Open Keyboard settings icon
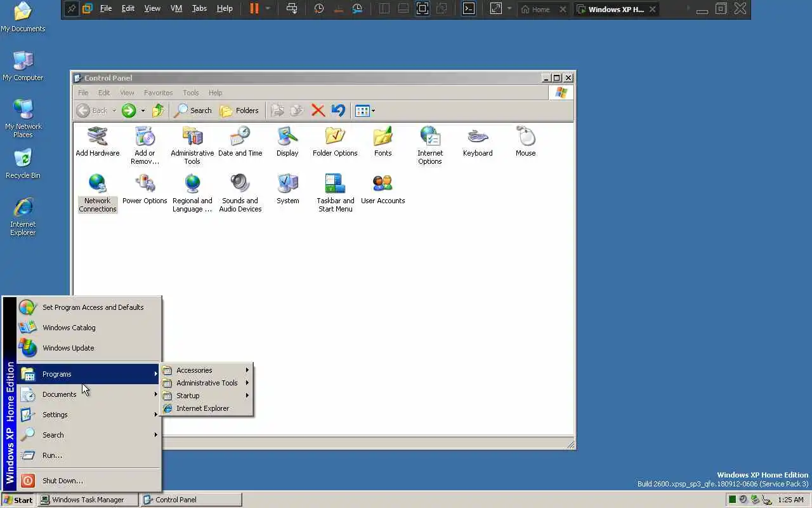This screenshot has width=812, height=508. pyautogui.click(x=478, y=141)
